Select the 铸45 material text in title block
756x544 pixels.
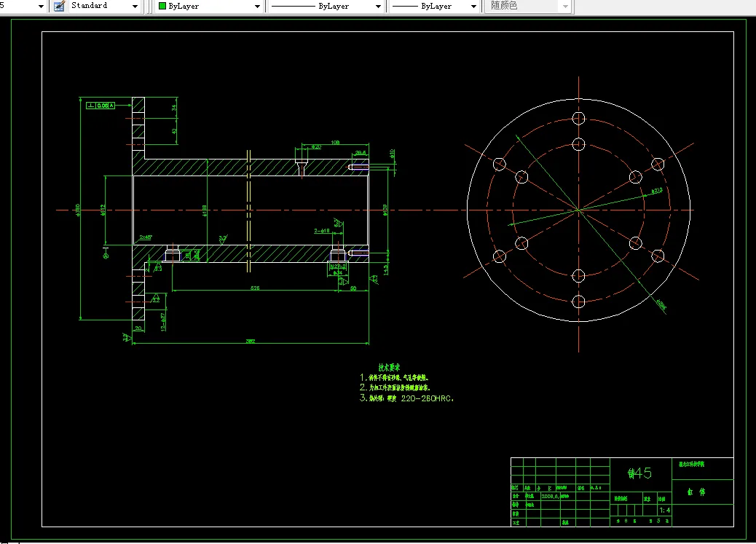(639, 473)
